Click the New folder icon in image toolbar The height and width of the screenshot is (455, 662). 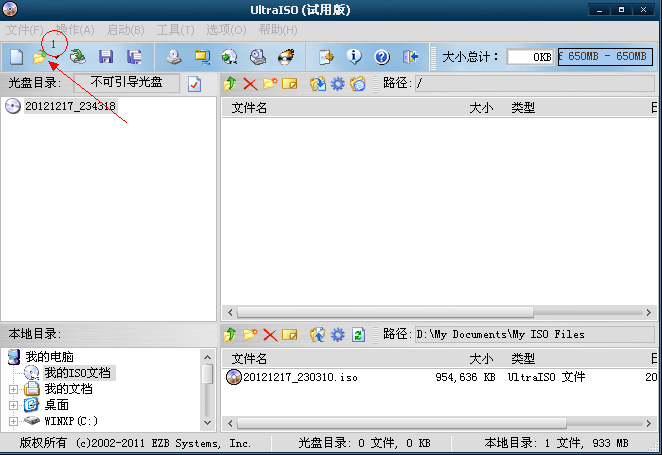[270, 84]
